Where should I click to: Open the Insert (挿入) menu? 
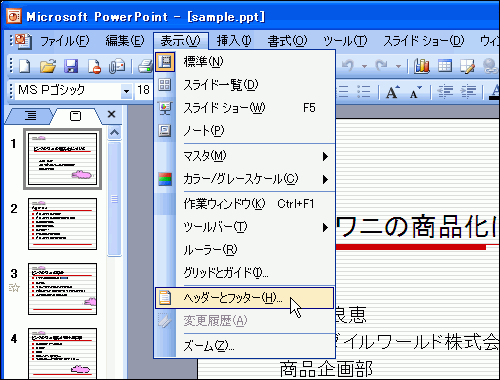(234, 41)
